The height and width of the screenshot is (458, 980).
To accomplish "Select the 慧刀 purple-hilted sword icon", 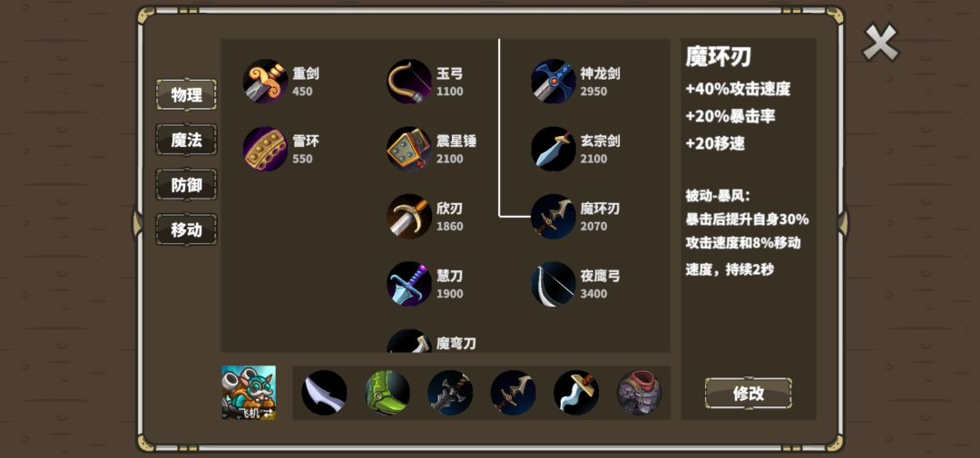I will (x=408, y=284).
